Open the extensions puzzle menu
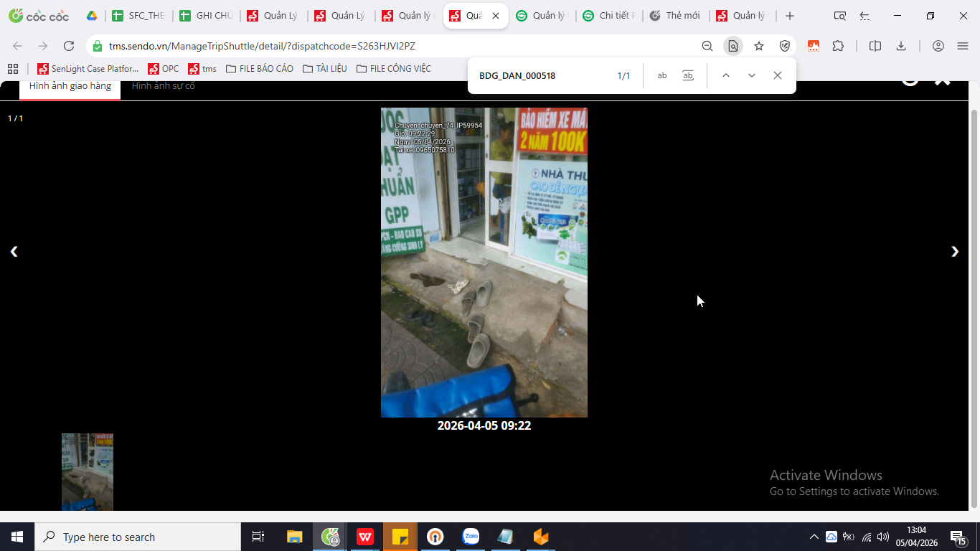The image size is (980, 551). tap(838, 46)
